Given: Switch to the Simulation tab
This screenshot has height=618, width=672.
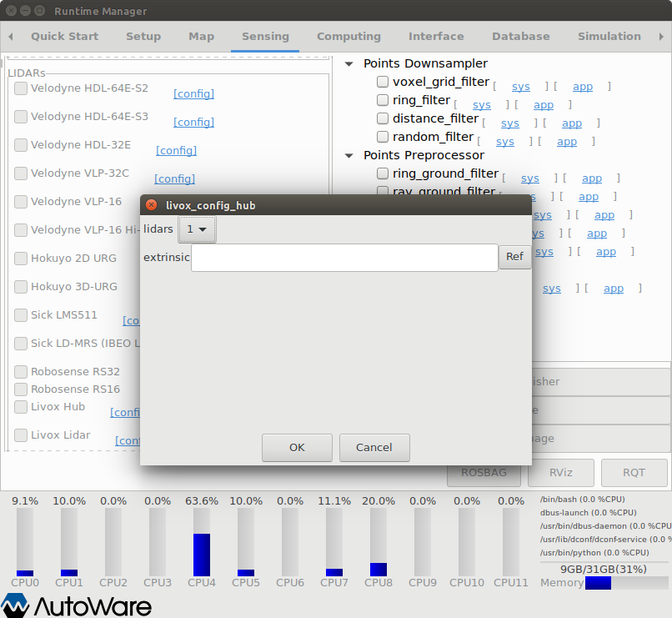Looking at the screenshot, I should [609, 37].
